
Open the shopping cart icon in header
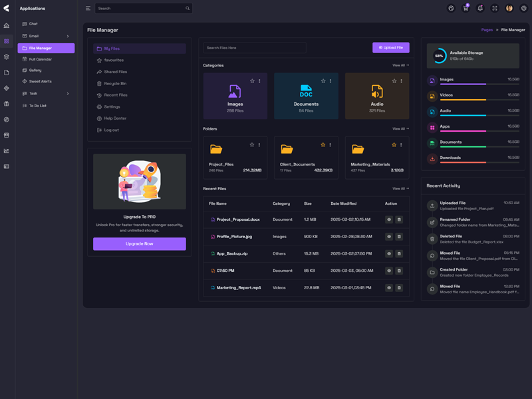click(465, 9)
